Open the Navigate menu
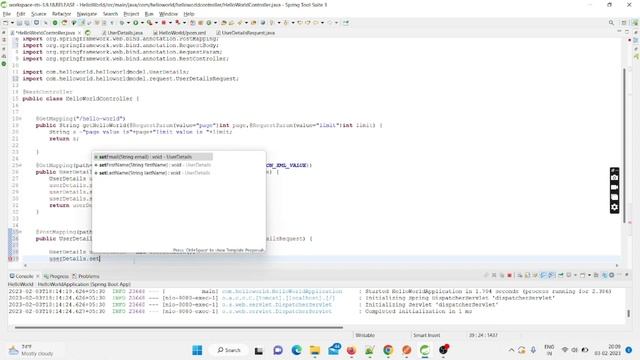Image resolution: width=640 pixels, height=360 pixels. [87, 14]
